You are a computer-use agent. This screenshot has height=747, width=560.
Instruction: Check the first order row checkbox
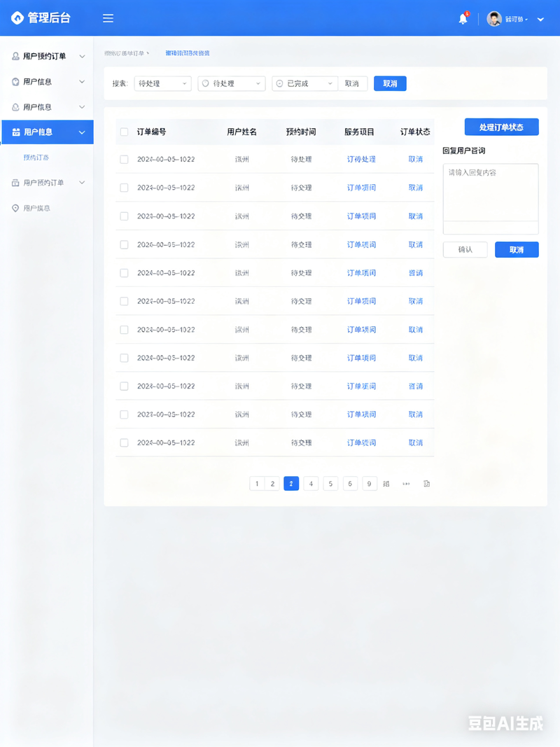(125, 159)
